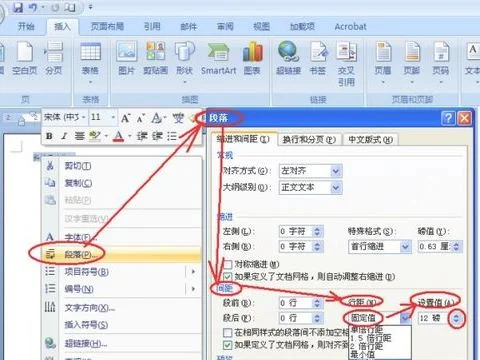The height and width of the screenshot is (360, 480).
Task: Click the 段后 spacing input field
Action: pyautogui.click(x=296, y=318)
